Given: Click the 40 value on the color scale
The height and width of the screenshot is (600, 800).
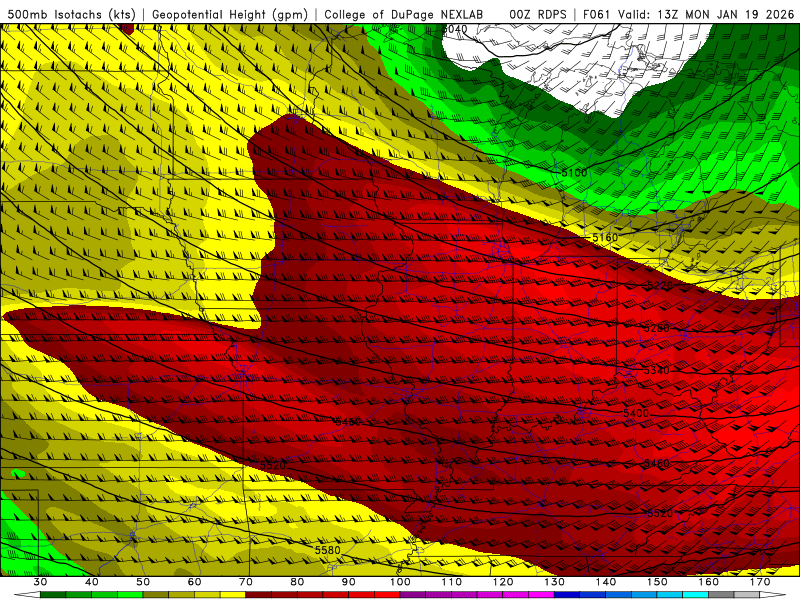Looking at the screenshot, I should pos(92,582).
